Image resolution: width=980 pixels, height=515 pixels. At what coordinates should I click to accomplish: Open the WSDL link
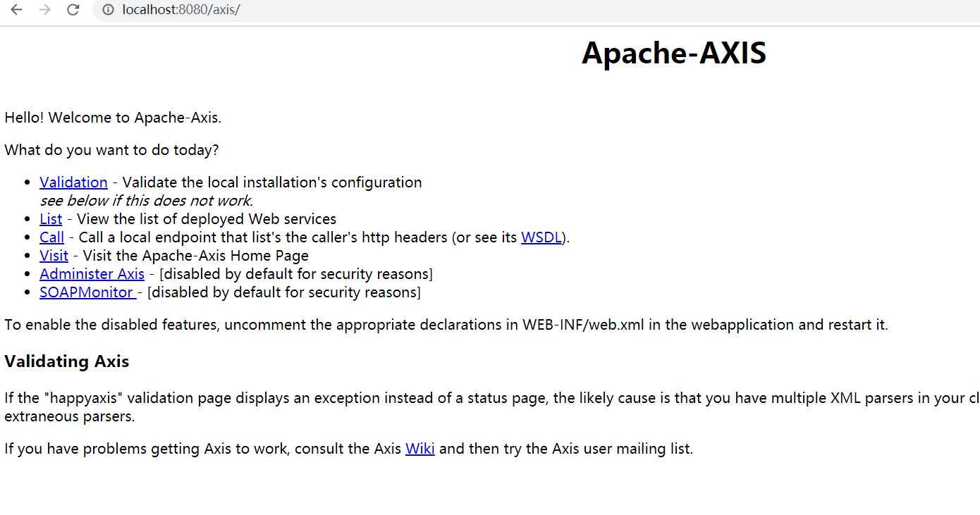point(541,237)
